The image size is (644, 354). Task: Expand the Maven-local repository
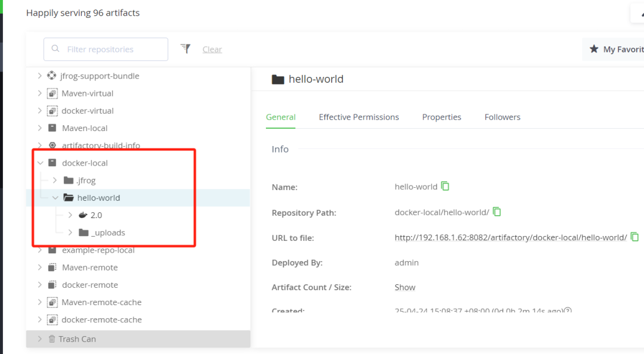[x=39, y=128]
